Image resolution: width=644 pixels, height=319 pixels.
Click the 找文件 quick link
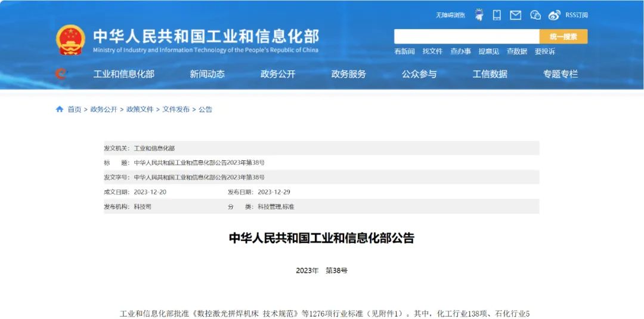[x=432, y=51]
